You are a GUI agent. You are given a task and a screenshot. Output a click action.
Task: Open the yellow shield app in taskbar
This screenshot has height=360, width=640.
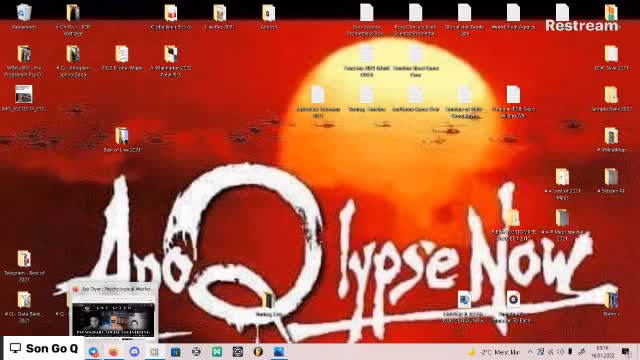click(258, 351)
